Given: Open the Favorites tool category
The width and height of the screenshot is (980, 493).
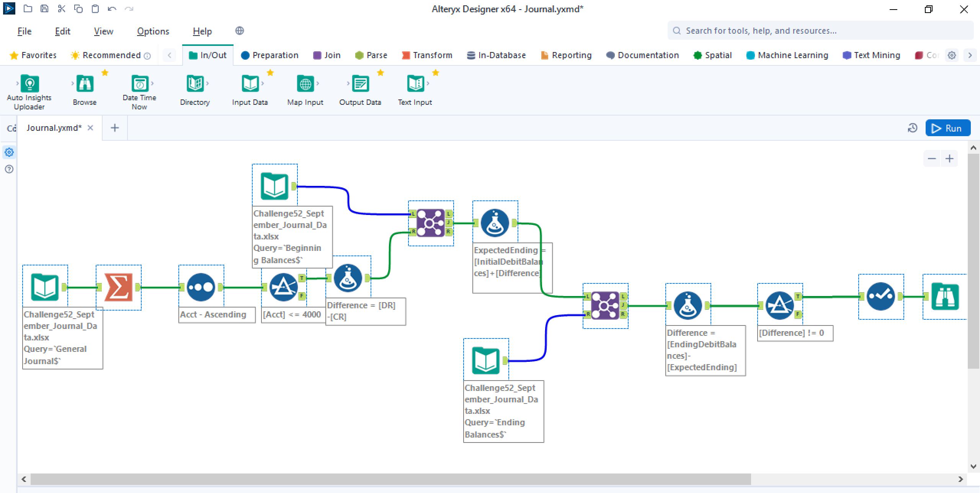Looking at the screenshot, I should tap(33, 55).
